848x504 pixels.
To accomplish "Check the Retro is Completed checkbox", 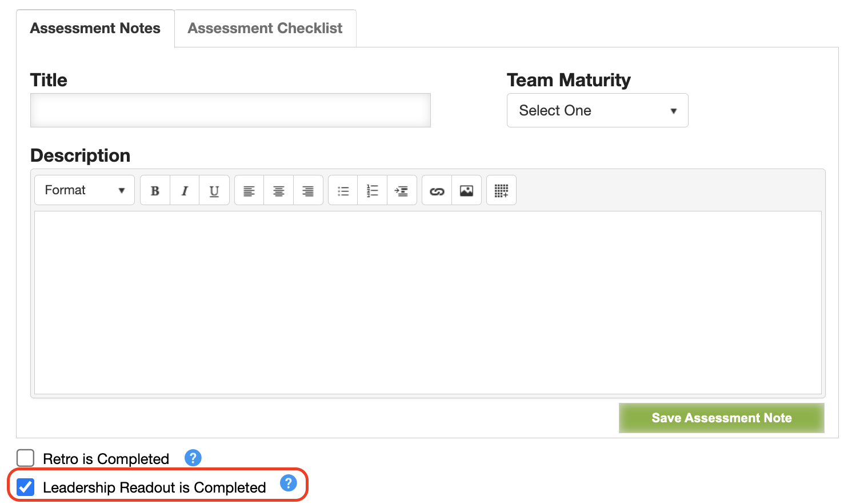I will tap(26, 458).
